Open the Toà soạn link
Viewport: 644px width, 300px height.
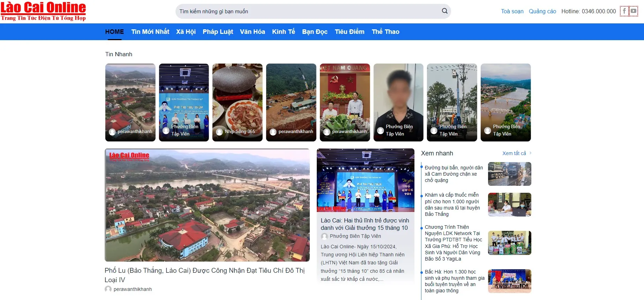click(512, 11)
